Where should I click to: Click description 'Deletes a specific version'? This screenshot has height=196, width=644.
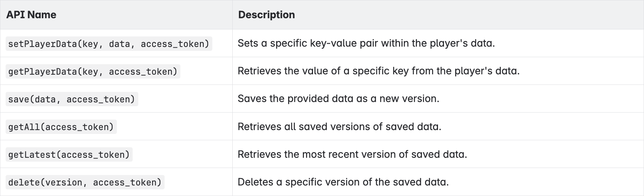pyautogui.click(x=343, y=182)
